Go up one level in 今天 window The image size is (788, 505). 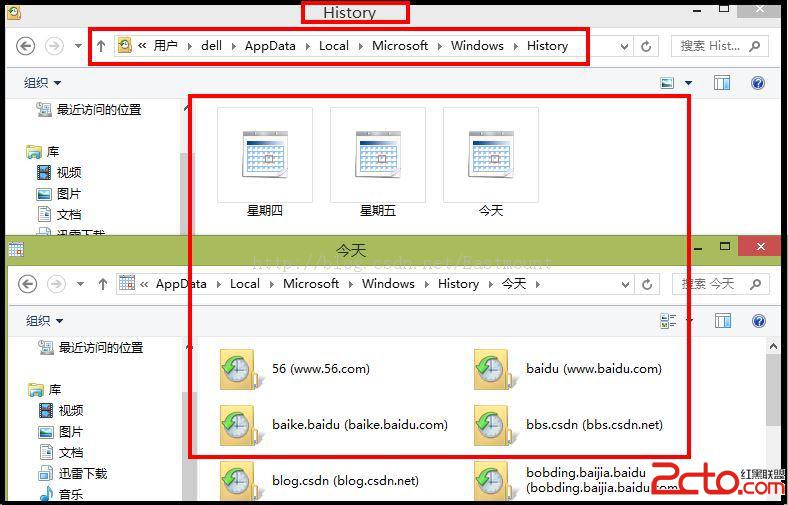(x=103, y=284)
